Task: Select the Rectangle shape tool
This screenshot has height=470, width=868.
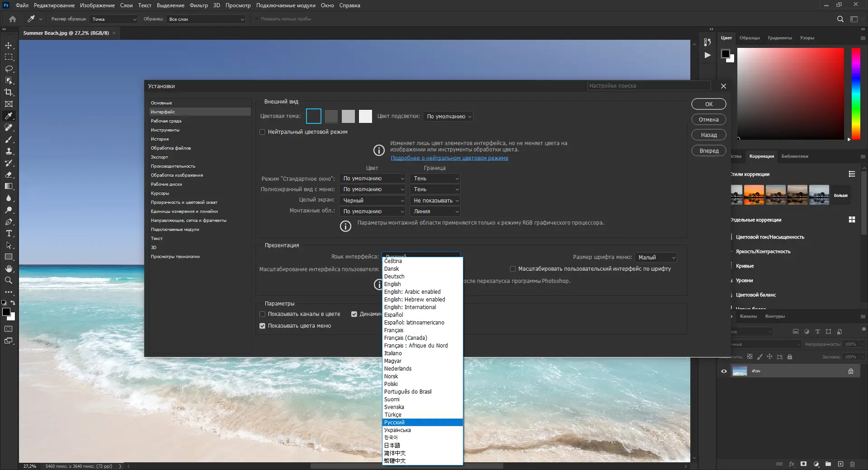Action: (x=9, y=257)
